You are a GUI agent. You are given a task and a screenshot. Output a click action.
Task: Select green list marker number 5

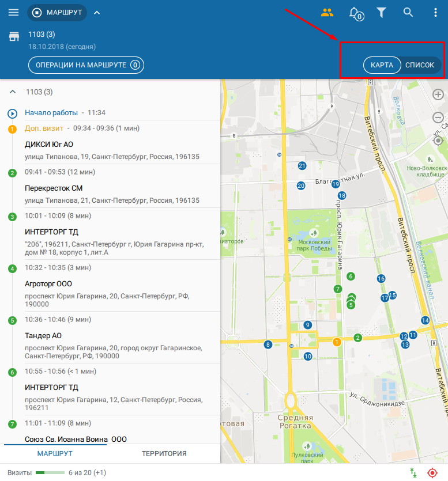pos(12,320)
